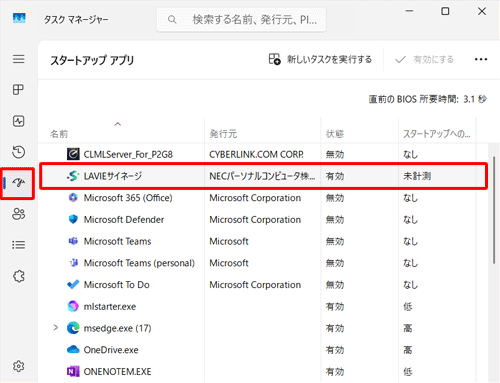Click the ONENOTEM.EXE OneNote icon

pyautogui.click(x=73, y=371)
